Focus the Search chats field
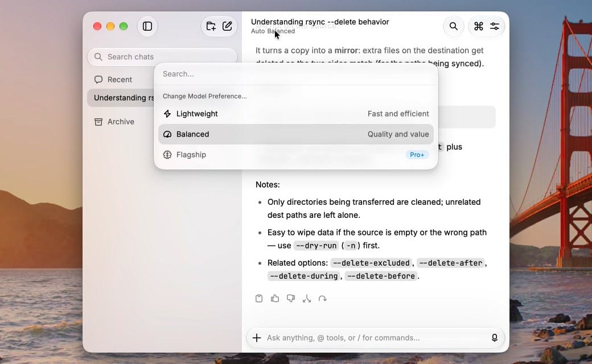This screenshot has height=364, width=592. tap(162, 56)
